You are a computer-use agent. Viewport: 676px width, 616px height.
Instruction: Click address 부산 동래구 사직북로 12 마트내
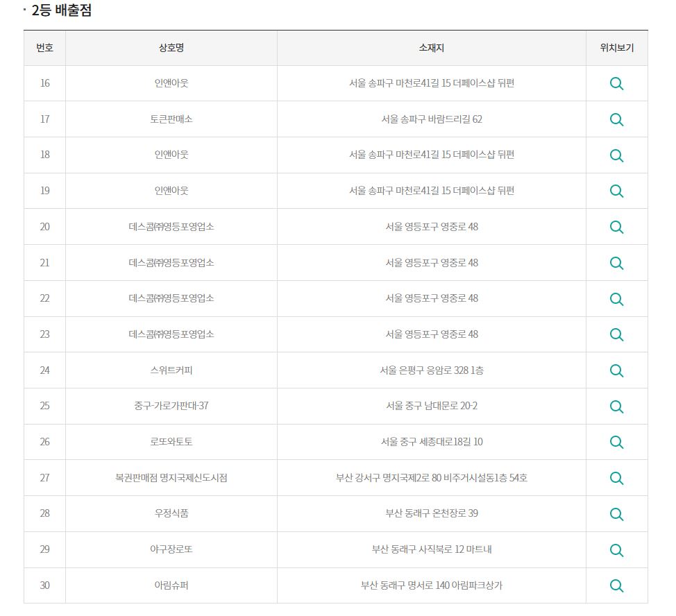(432, 549)
